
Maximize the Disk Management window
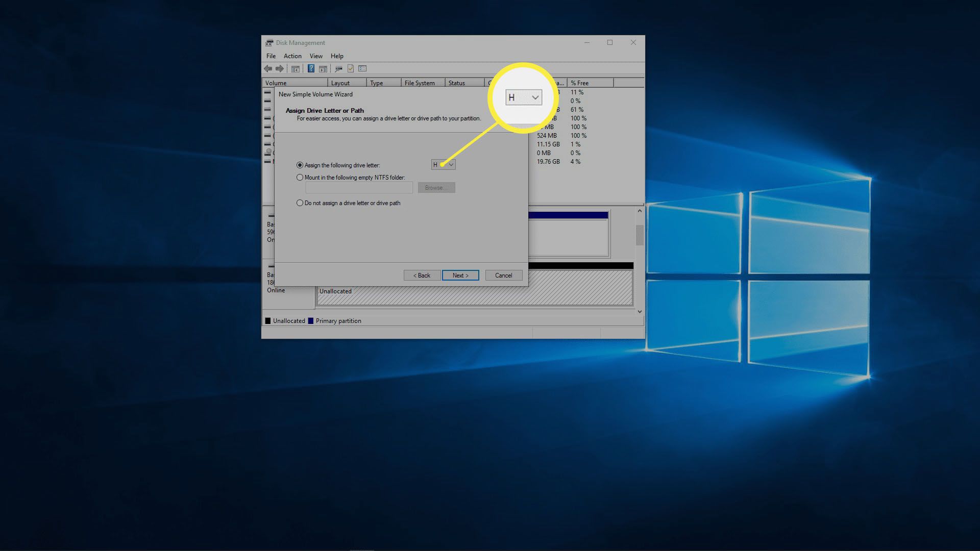(610, 42)
